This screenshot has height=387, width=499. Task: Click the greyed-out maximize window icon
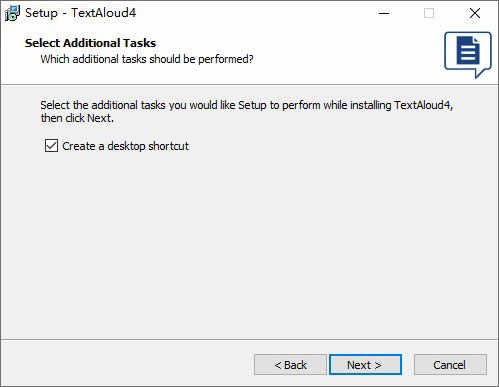[x=429, y=13]
